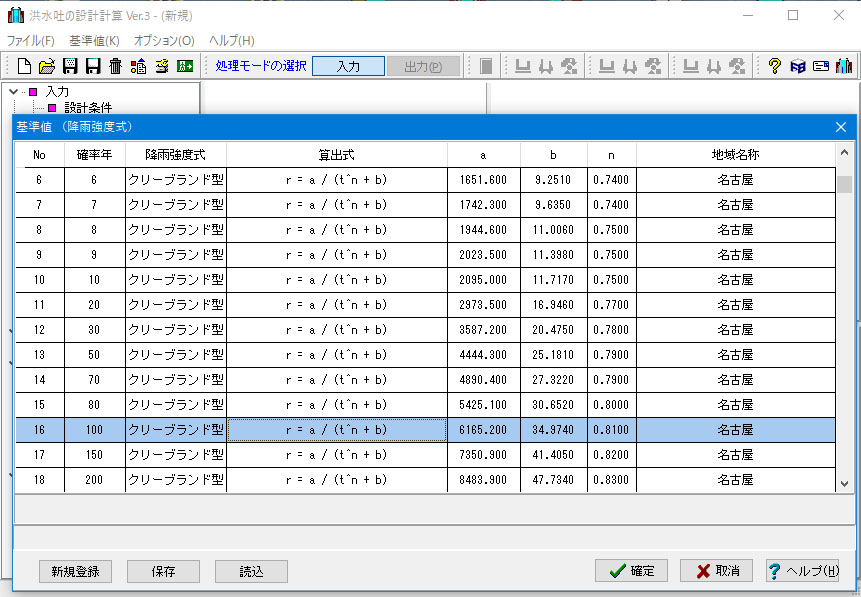Select 設計条件 in the tree
The height and width of the screenshot is (597, 861).
(88, 107)
